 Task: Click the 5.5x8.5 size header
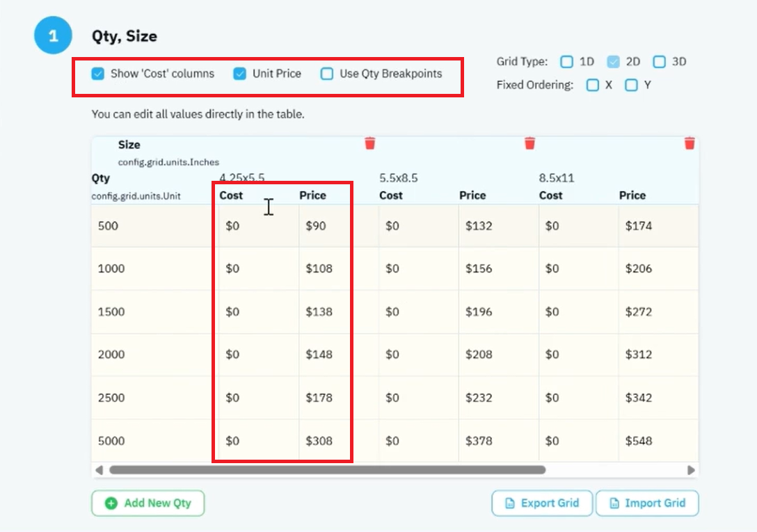click(x=398, y=178)
